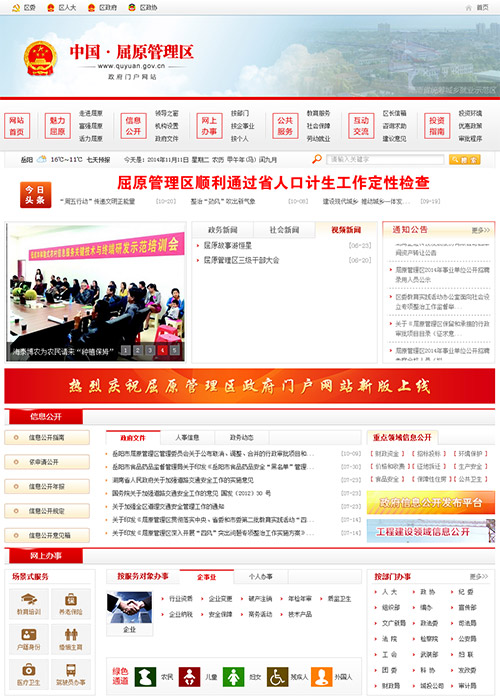Open the 信息公开规定 sidebar button

(47, 511)
